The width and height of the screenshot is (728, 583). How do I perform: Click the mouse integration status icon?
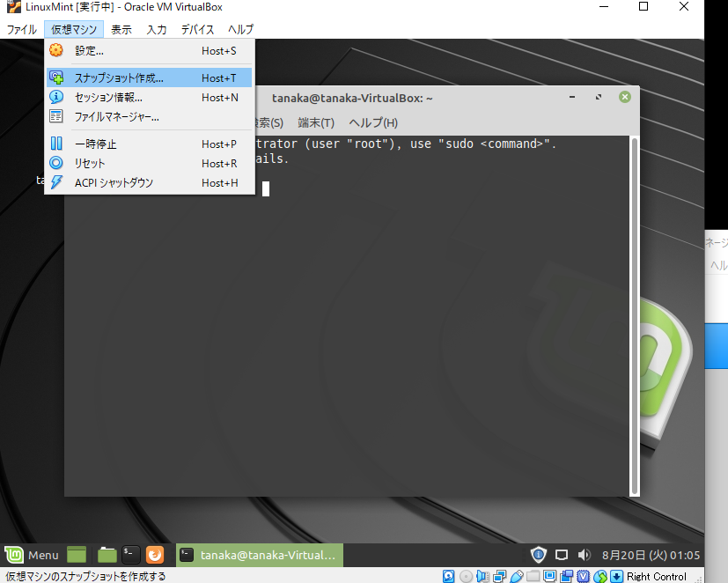click(x=599, y=577)
